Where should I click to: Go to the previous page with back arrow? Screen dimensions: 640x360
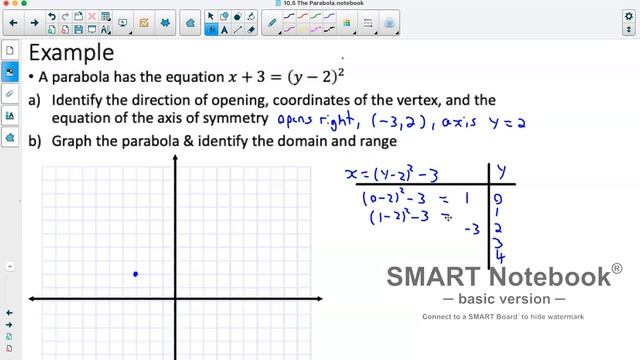(13, 23)
